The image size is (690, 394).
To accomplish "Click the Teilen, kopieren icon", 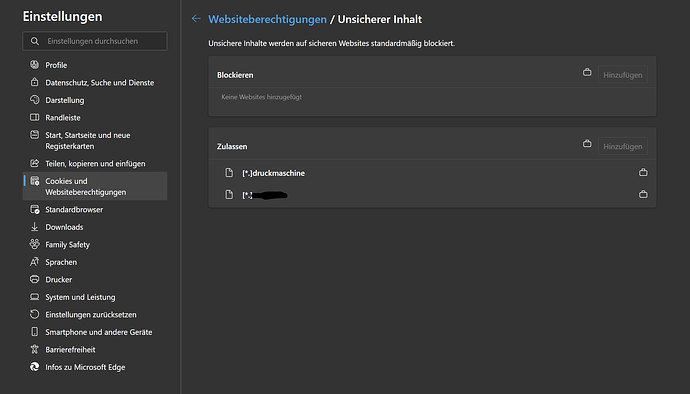I will pyautogui.click(x=34, y=163).
